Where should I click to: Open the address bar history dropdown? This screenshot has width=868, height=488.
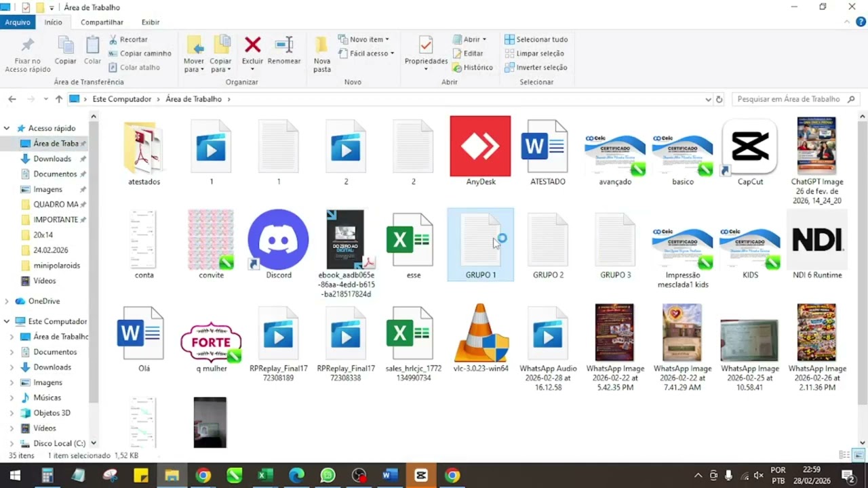708,99
